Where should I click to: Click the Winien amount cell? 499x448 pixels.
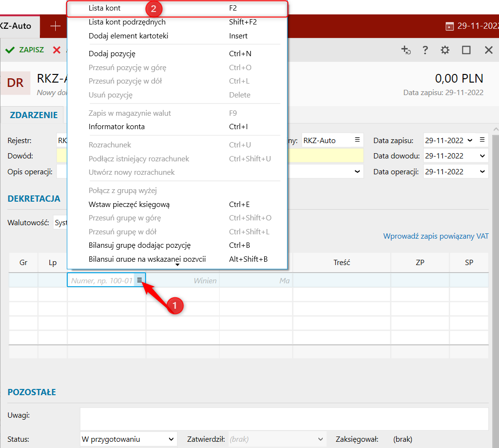click(x=183, y=280)
